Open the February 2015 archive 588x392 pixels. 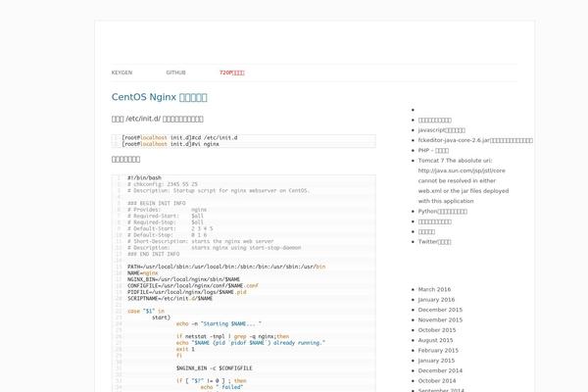click(x=438, y=350)
